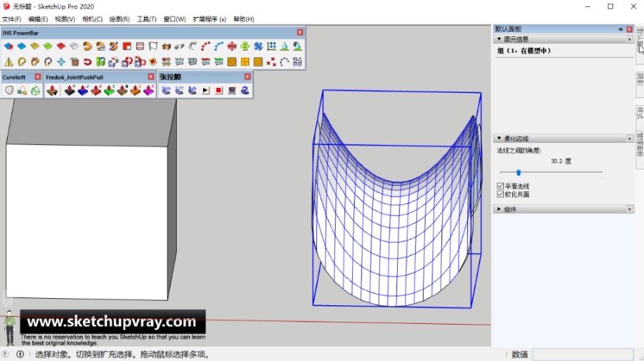Click the angle slider handle for 法线之间的角度

click(519, 173)
